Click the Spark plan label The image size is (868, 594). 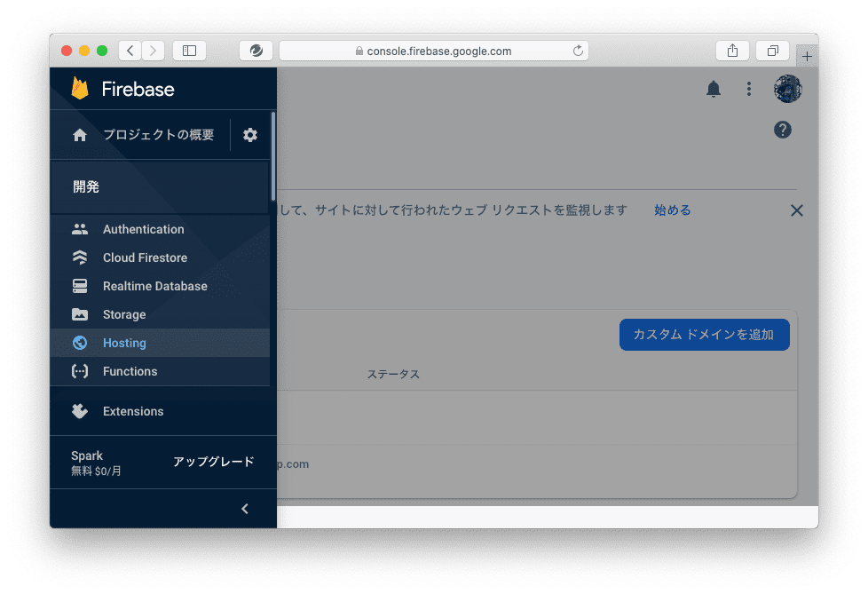pos(87,455)
